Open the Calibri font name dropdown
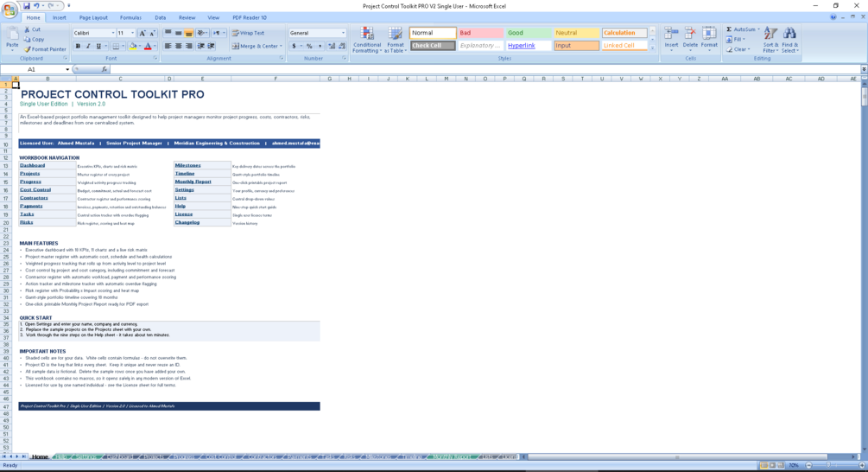Image resolution: width=868 pixels, height=472 pixels. (113, 33)
